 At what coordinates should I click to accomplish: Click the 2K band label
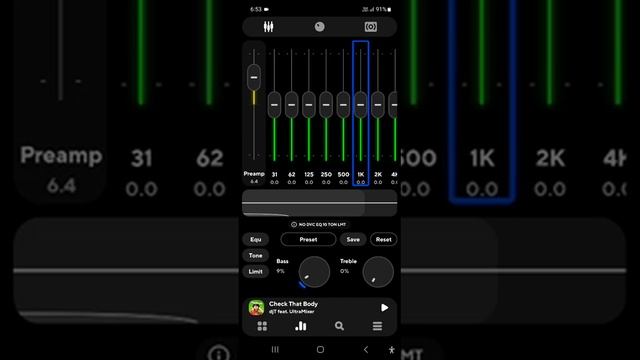click(x=378, y=174)
